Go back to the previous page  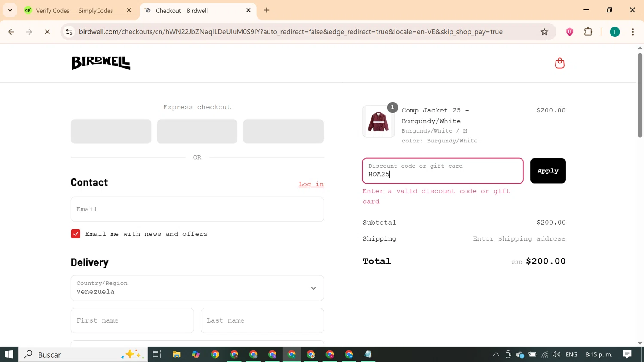(11, 32)
